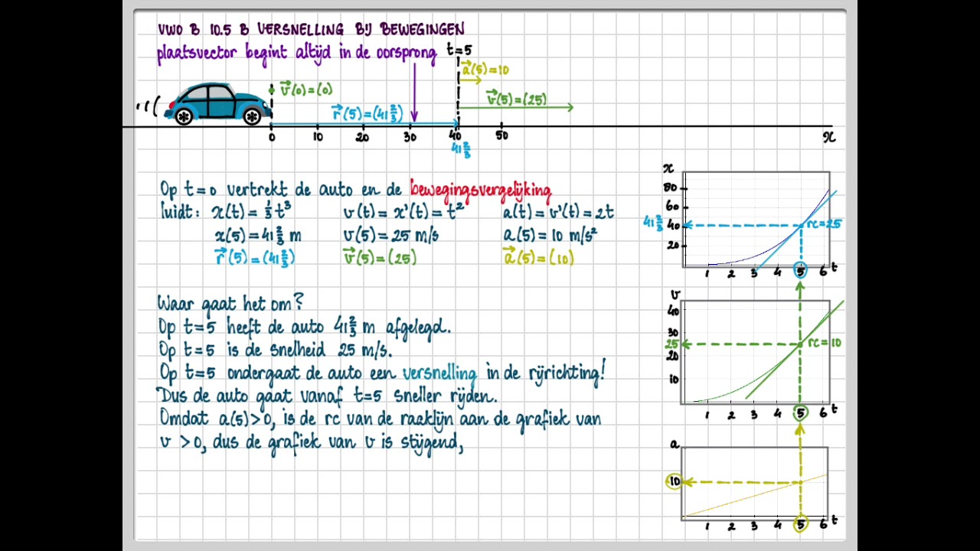980x551 pixels.
Task: Click the question 'Waar gaat het om?'
Action: tap(230, 304)
